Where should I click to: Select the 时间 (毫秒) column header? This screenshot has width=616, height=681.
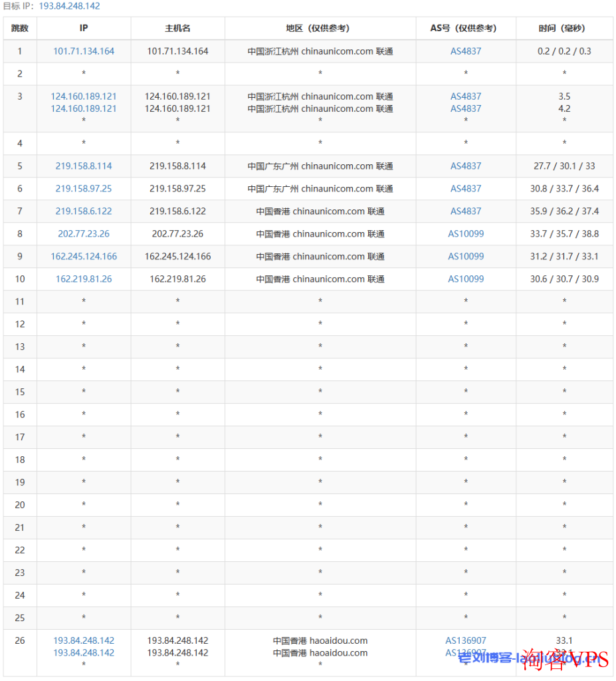point(564,28)
